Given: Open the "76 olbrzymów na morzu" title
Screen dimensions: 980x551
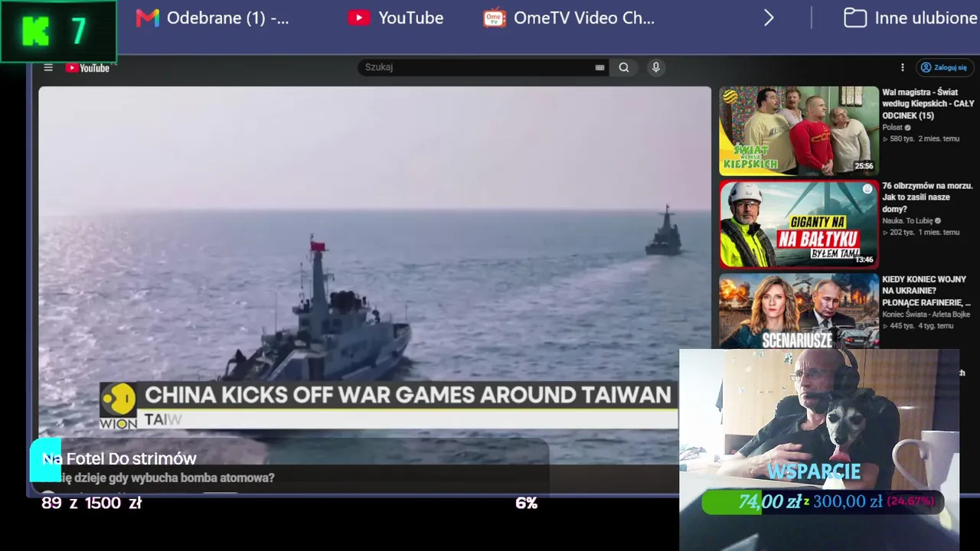Looking at the screenshot, I should [x=927, y=197].
